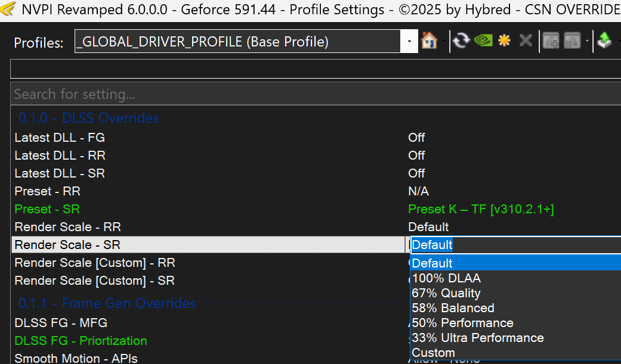Click the yellow NVPI app logo
The width and height of the screenshot is (621, 364).
click(8, 9)
